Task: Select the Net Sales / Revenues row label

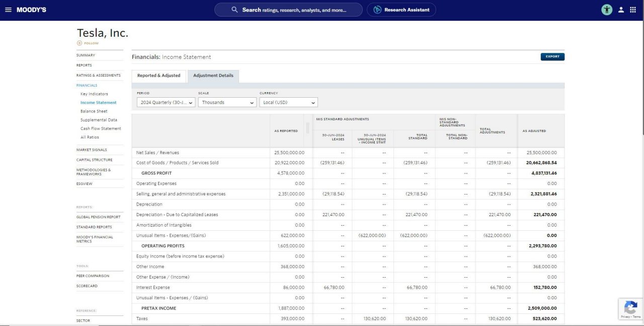Action: tap(157, 153)
